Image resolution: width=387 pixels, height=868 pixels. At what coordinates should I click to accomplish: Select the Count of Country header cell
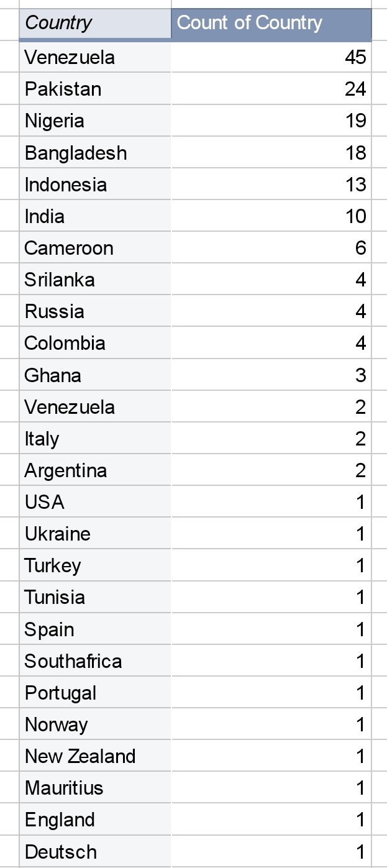(x=271, y=24)
